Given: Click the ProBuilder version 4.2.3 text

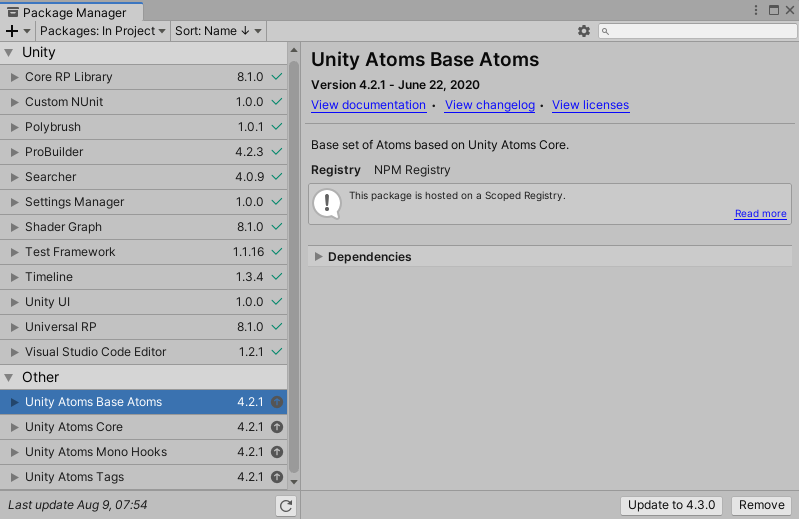Looking at the screenshot, I should 250,152.
